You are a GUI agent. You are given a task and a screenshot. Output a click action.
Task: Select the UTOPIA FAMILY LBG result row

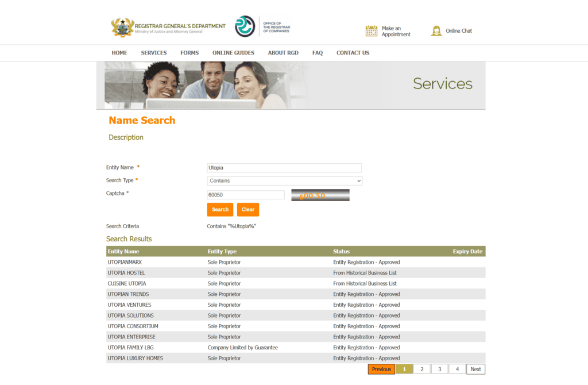[x=131, y=348]
